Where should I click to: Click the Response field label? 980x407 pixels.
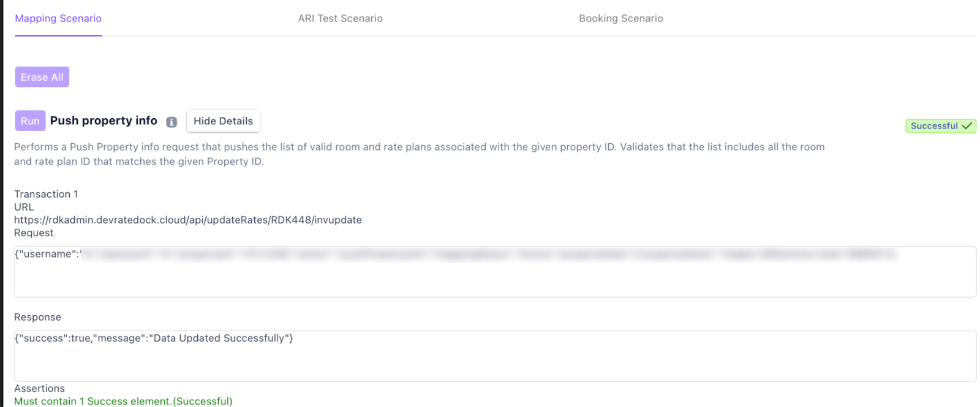37,317
